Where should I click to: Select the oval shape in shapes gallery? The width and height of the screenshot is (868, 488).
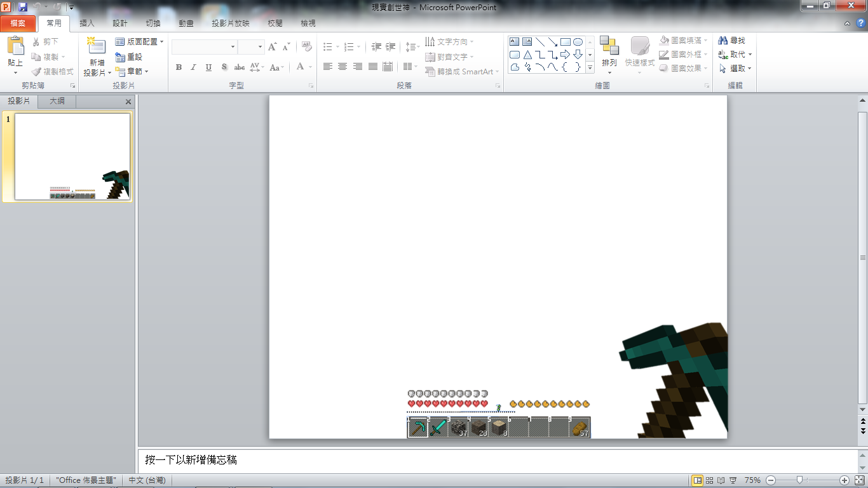pyautogui.click(x=578, y=42)
